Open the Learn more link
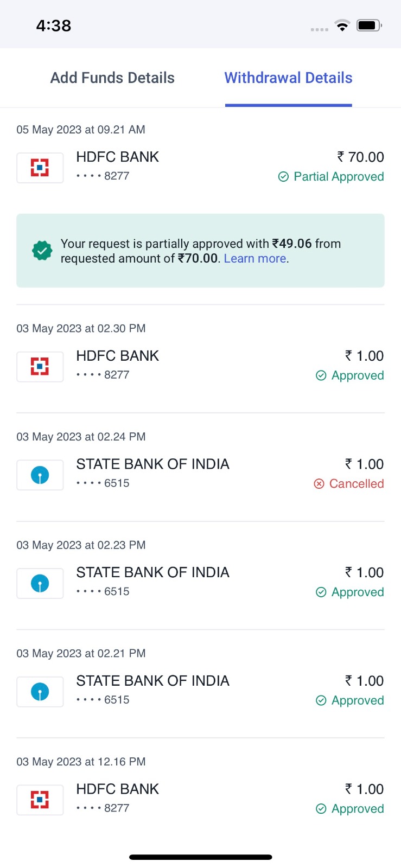 (255, 259)
